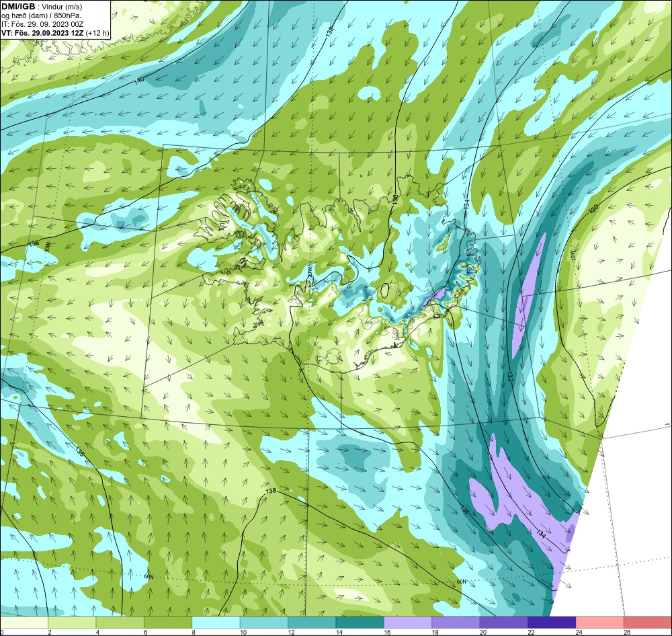Screen dimensions: 672x636
Task: Click the legend tick value '24'
Action: tap(579, 632)
